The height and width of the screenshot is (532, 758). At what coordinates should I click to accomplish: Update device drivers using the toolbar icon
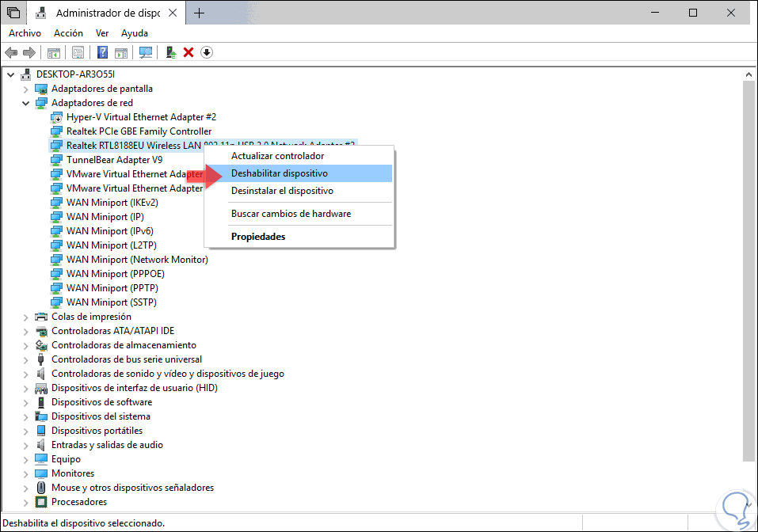click(169, 52)
